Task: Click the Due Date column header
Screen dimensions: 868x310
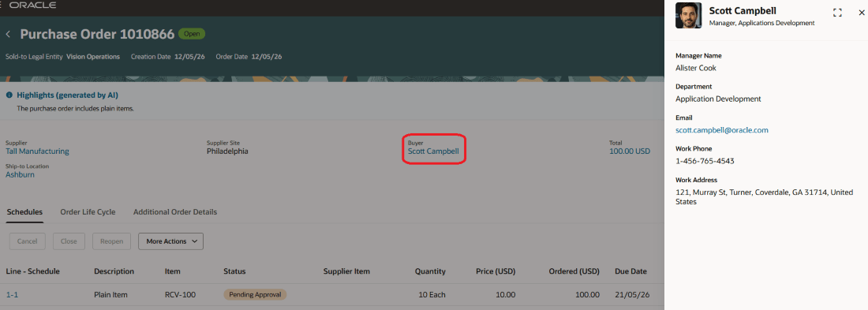Action: point(631,272)
